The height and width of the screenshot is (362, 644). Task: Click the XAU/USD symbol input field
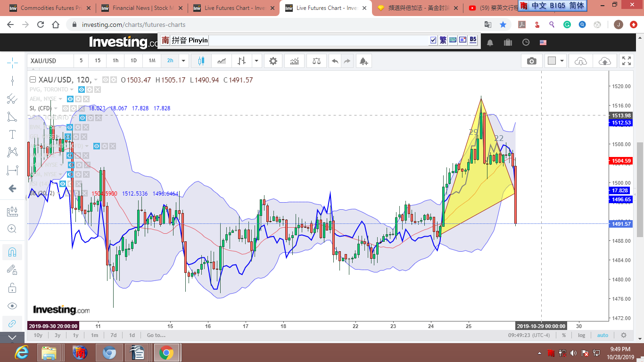tap(50, 61)
